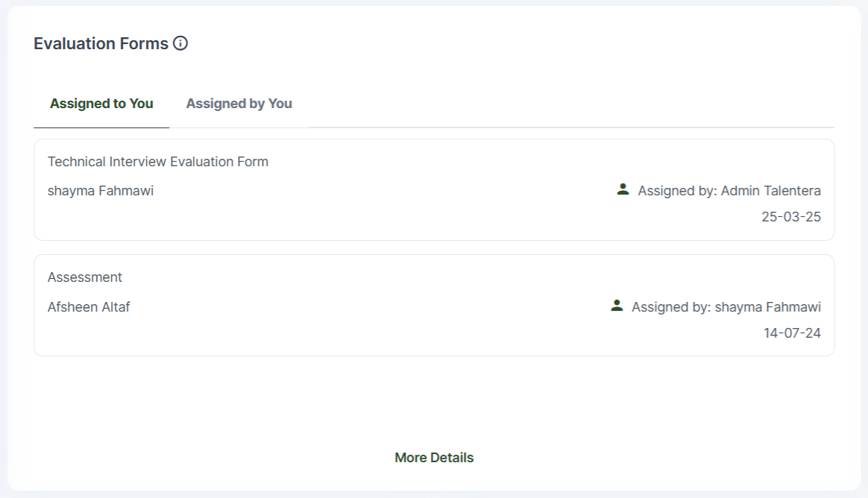
Task: Click blank space right of Assigned by You tab
Action: 567,104
